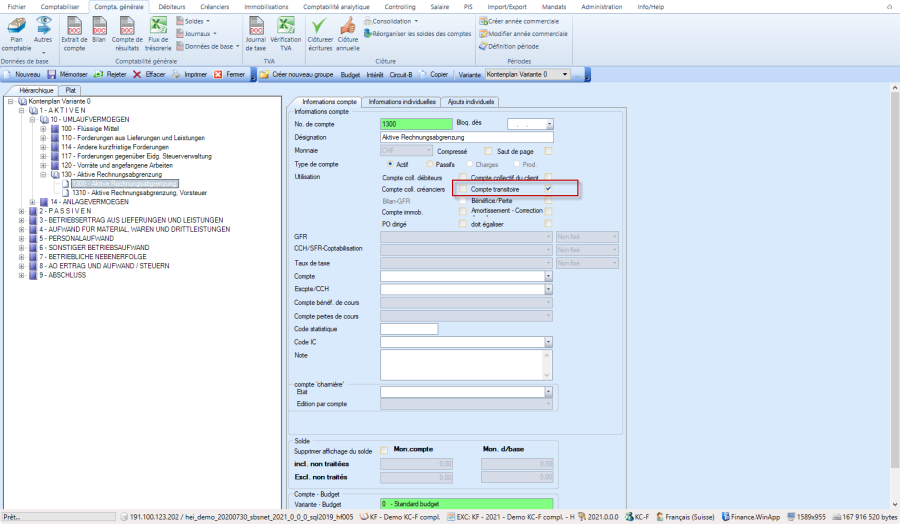This screenshot has height=524, width=900.
Task: Toggle the Compte immob. checkbox
Action: click(463, 212)
